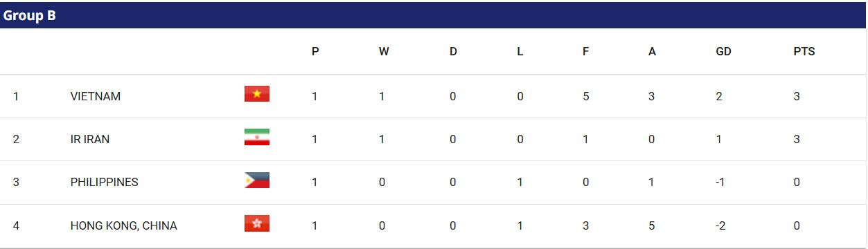868x249 pixels.
Task: Click the Vietnam flag icon
Action: tap(256, 94)
